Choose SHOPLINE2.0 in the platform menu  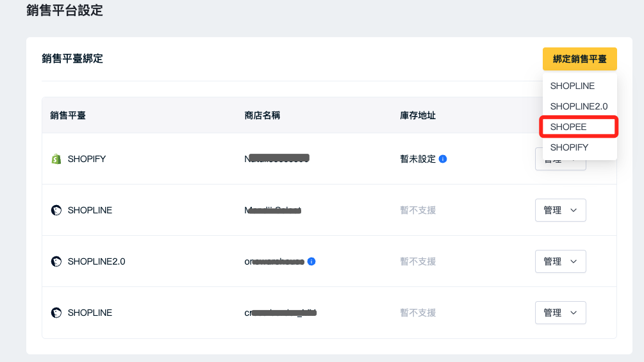click(579, 106)
